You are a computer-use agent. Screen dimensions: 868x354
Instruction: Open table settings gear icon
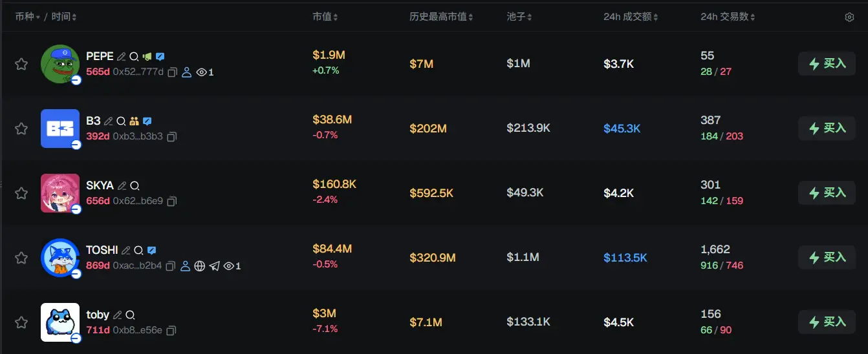pos(849,17)
